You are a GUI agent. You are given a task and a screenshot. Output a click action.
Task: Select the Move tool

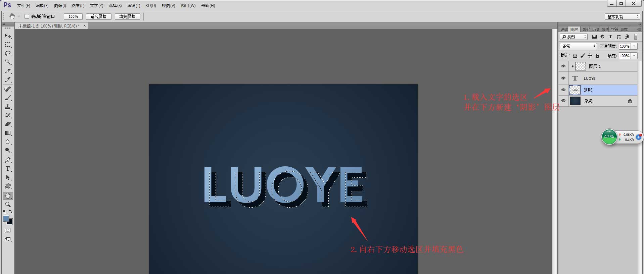(x=8, y=36)
